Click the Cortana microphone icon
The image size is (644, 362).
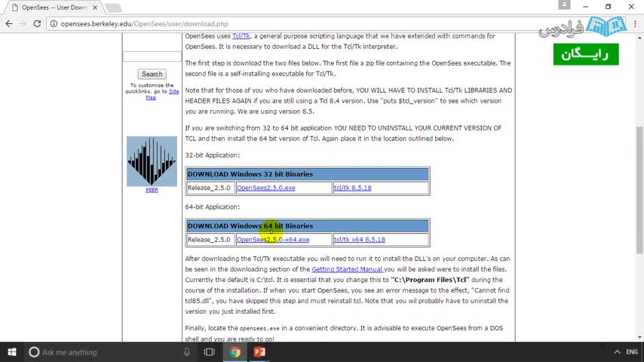[x=186, y=352]
